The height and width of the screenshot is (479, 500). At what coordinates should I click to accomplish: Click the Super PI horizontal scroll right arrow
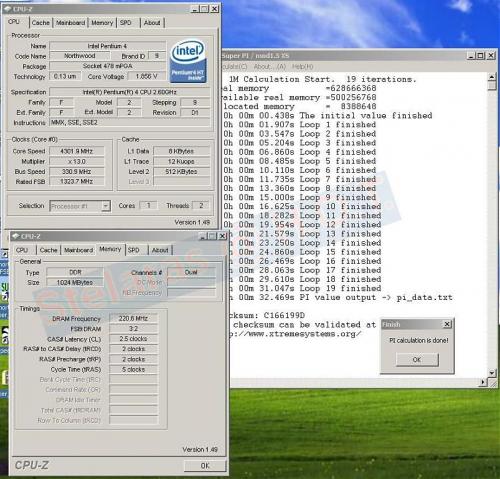483,382
